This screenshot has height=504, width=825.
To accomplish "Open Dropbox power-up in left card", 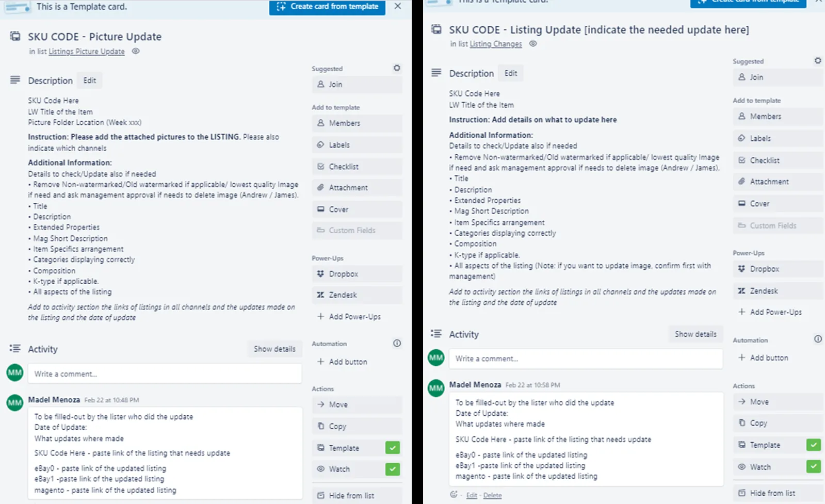I will click(357, 274).
